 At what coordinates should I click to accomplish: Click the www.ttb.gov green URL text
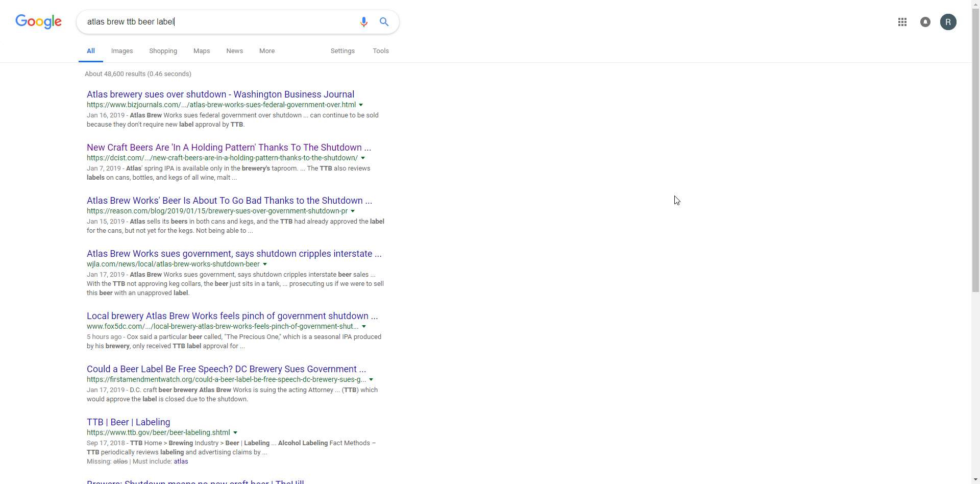coord(158,433)
